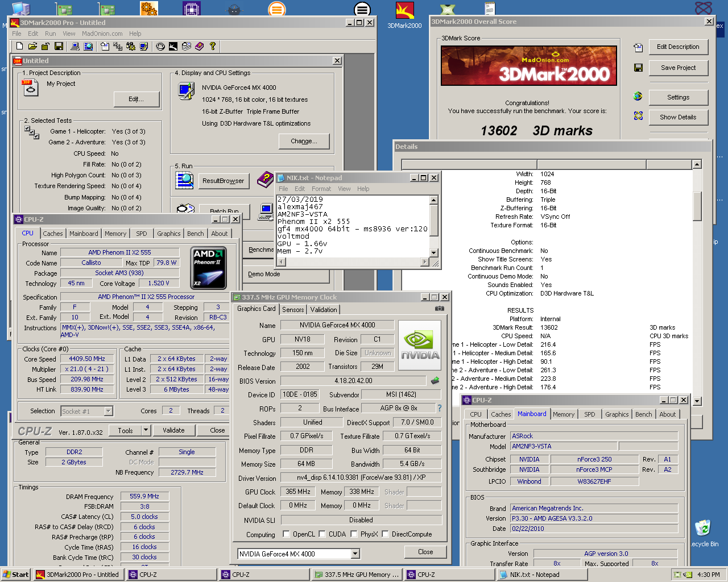
Task: Click the Close button in GPU-Z
Action: [x=425, y=552]
